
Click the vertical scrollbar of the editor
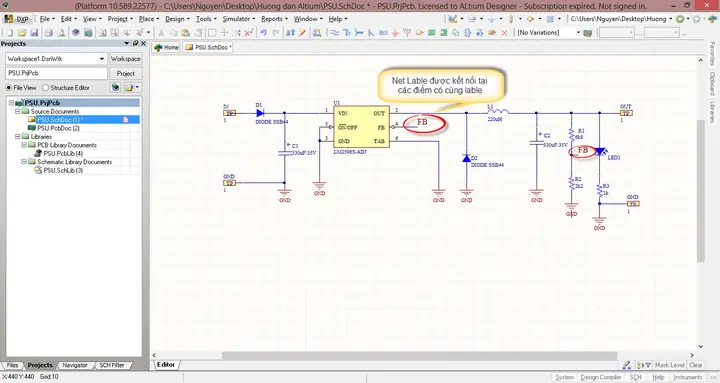(x=700, y=191)
